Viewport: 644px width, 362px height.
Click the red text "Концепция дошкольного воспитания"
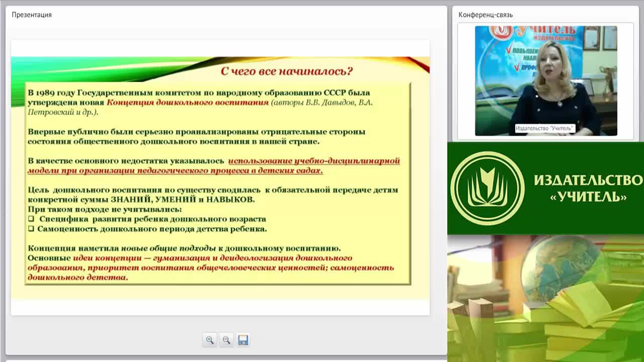click(188, 102)
